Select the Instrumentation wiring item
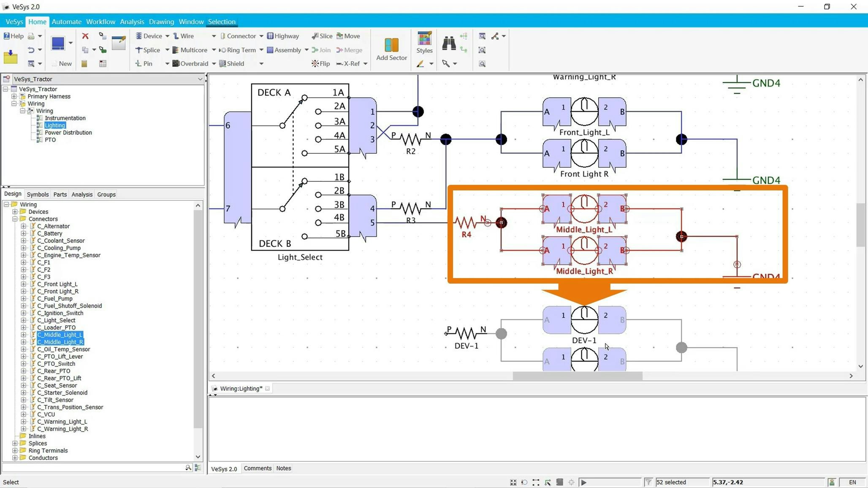 [65, 118]
